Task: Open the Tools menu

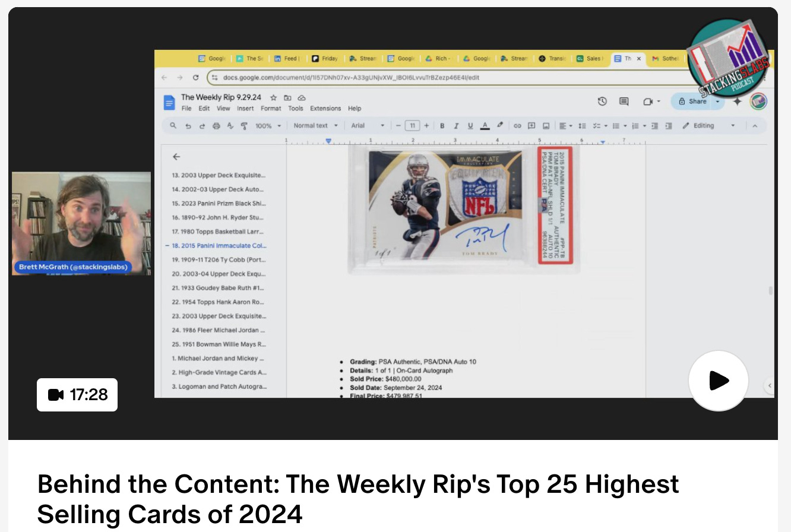Action: point(296,109)
